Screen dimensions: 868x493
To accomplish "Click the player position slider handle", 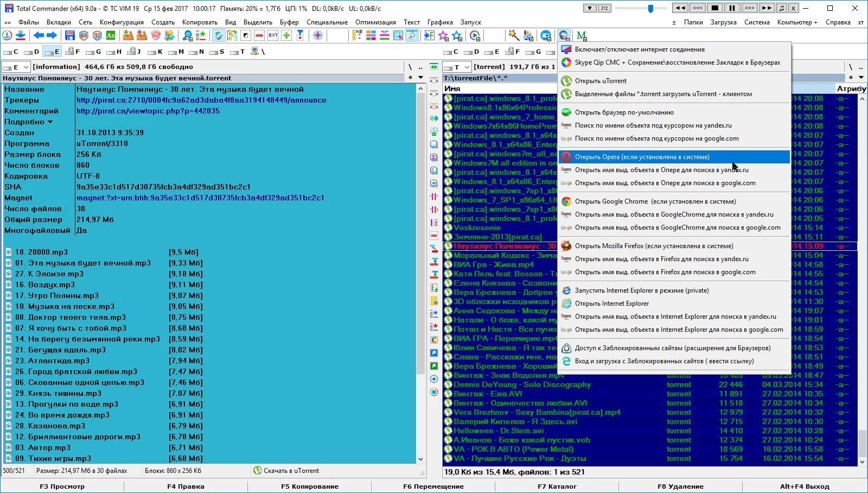I will (650, 8).
